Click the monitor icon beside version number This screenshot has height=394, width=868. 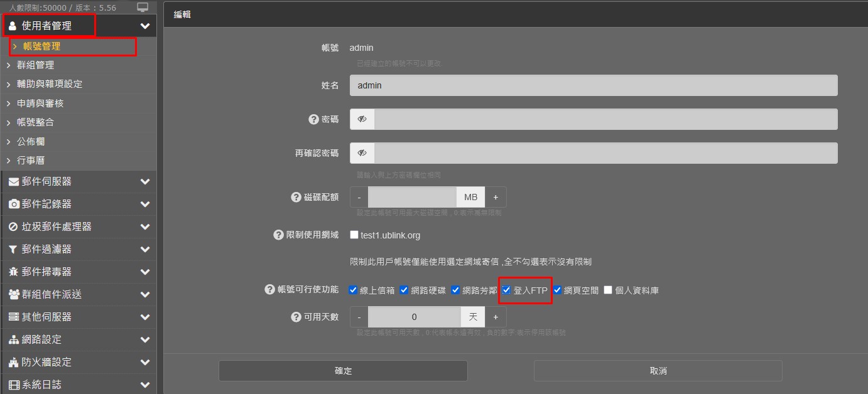tap(143, 8)
